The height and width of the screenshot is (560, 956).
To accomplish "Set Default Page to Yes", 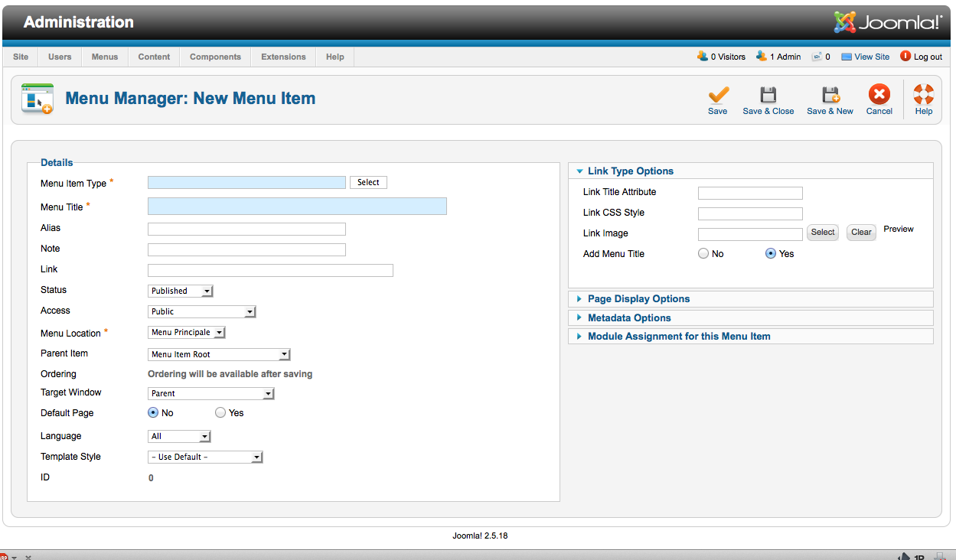I will [220, 413].
